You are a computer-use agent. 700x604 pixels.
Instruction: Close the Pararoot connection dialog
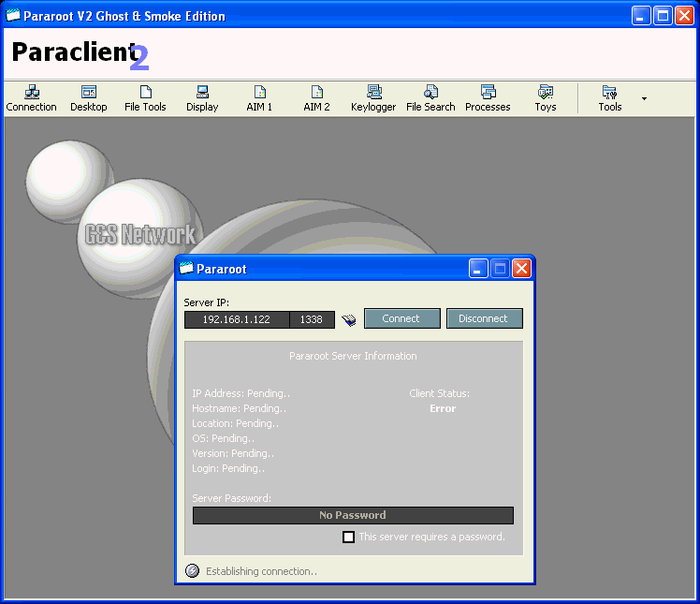[x=521, y=269]
